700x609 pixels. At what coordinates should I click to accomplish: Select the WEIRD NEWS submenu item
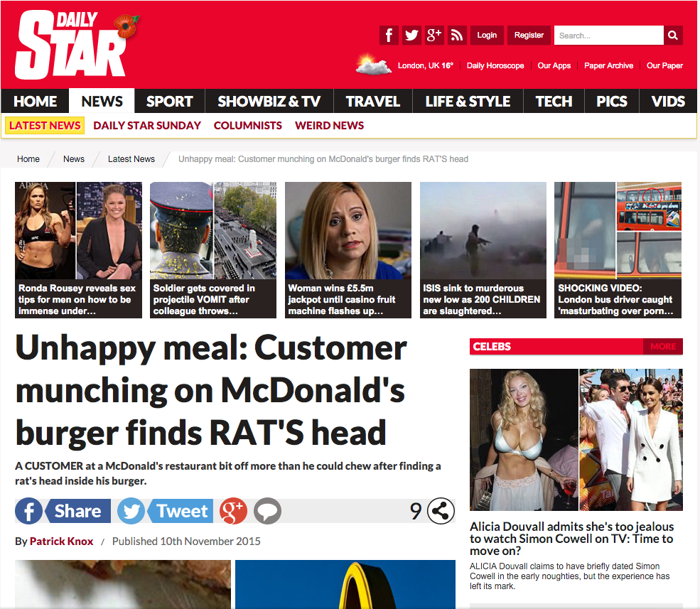[330, 126]
